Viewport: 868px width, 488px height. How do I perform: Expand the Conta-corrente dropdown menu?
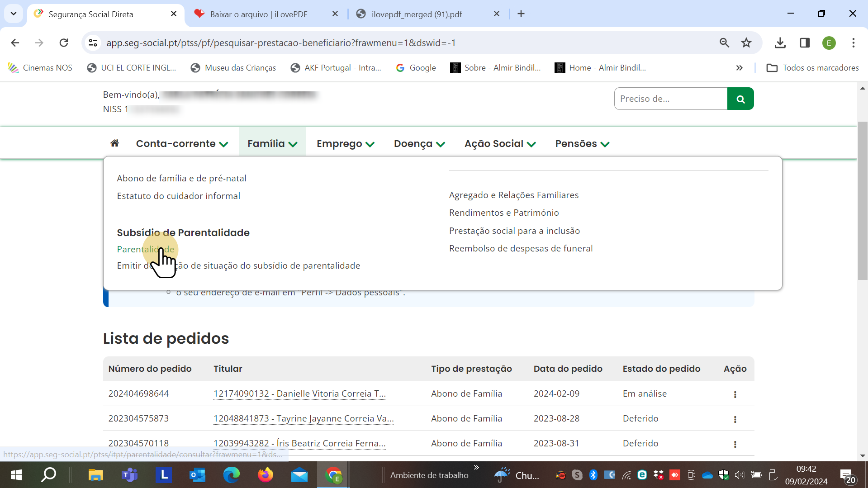click(182, 144)
